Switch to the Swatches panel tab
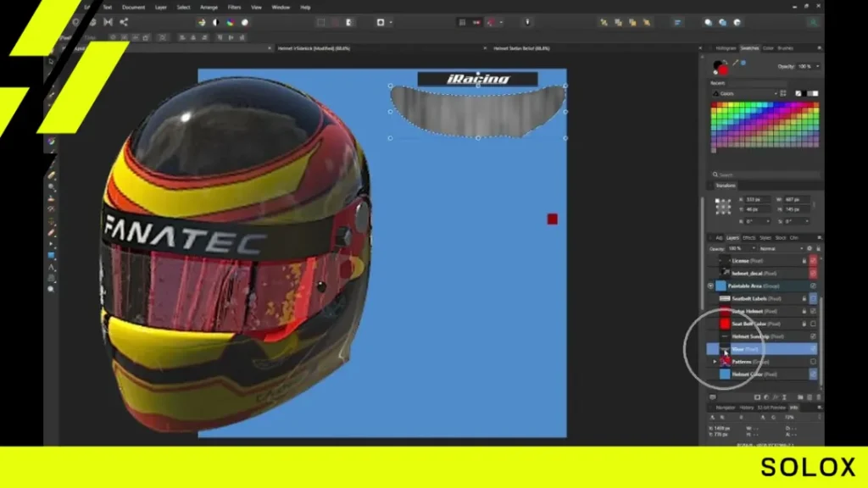The width and height of the screenshot is (868, 488). [749, 48]
